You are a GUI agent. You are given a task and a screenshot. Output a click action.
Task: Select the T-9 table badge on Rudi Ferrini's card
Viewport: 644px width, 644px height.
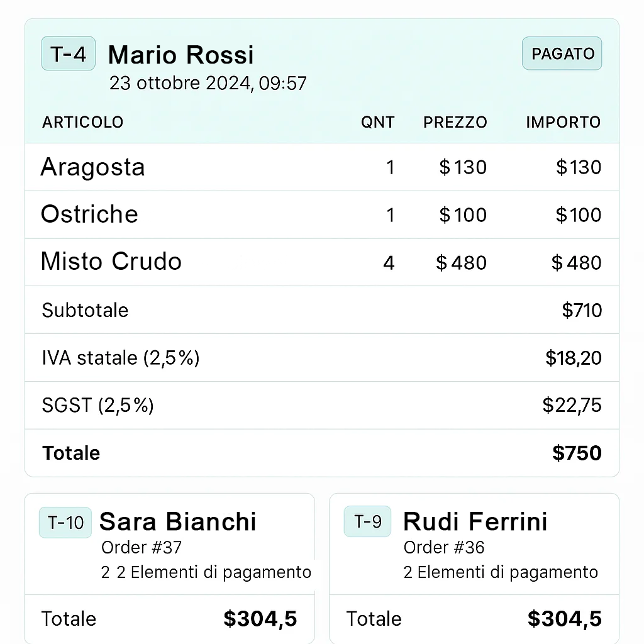point(367,521)
